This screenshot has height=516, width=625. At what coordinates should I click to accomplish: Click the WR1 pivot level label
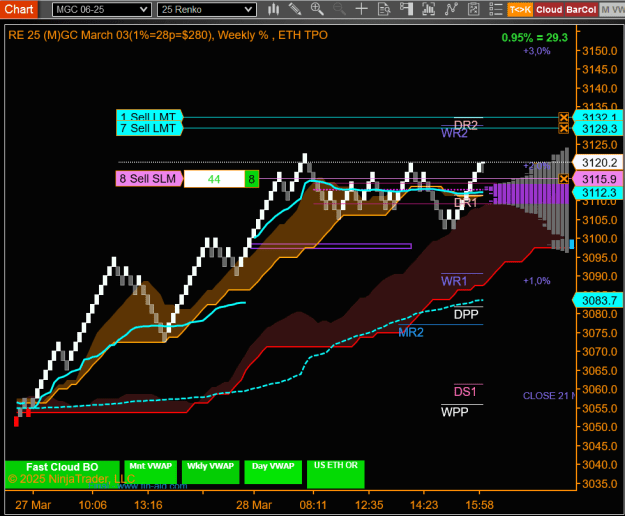[x=454, y=281]
